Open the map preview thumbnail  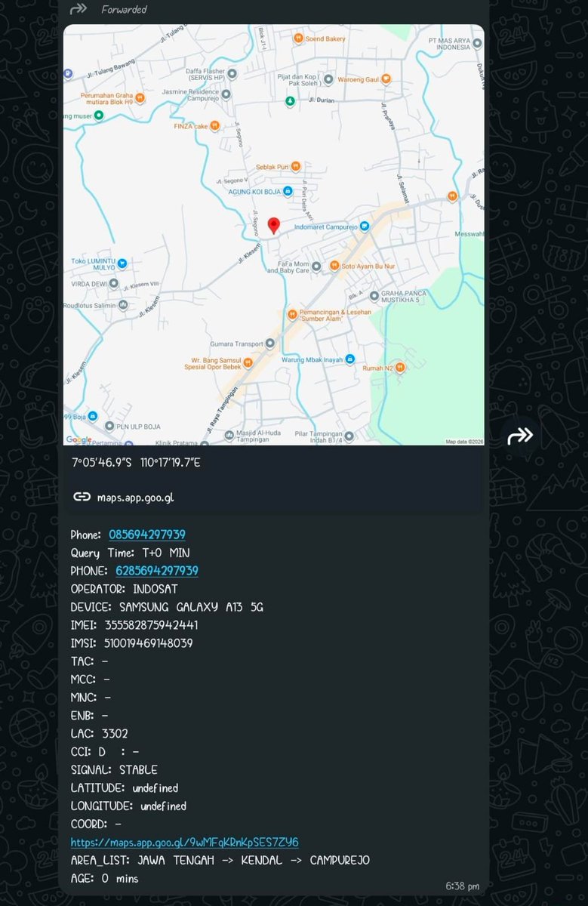coord(273,235)
